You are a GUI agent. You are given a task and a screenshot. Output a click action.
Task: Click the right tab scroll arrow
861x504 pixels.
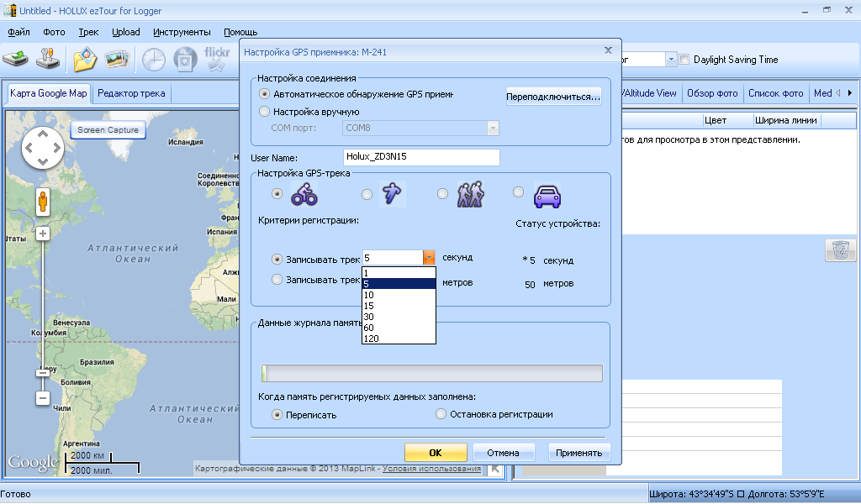tap(850, 92)
